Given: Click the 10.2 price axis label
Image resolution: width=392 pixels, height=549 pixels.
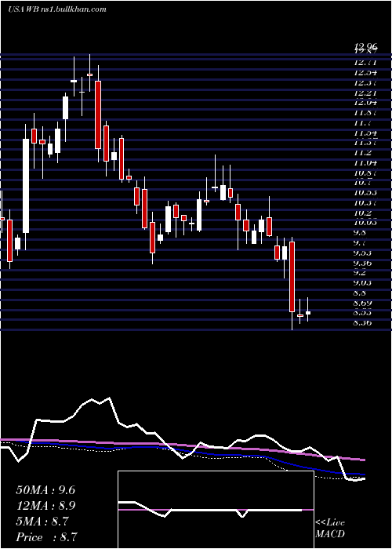Looking at the screenshot, I should (362, 213).
